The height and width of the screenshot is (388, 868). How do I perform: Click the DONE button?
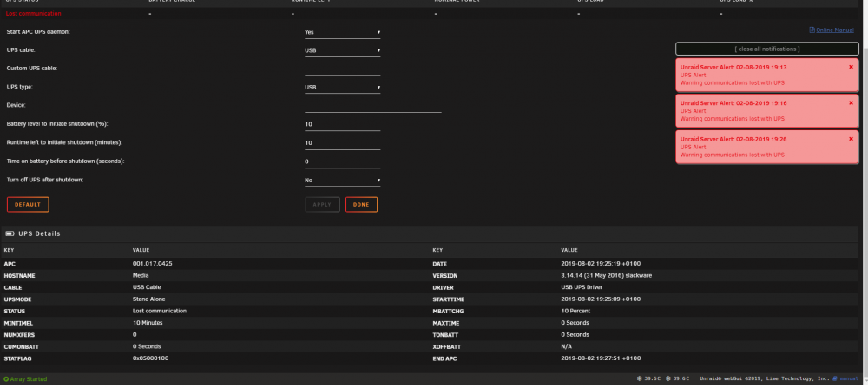coord(361,204)
